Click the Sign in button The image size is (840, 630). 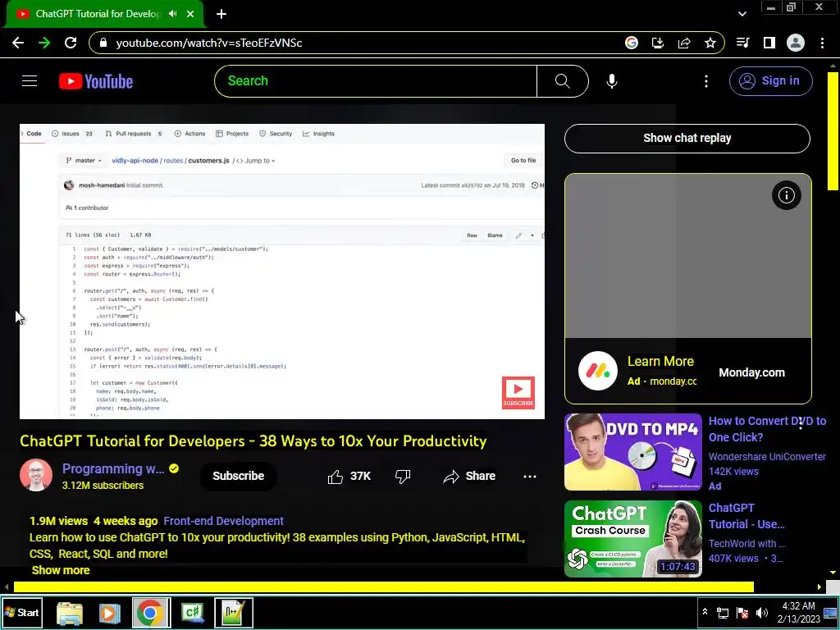(771, 81)
